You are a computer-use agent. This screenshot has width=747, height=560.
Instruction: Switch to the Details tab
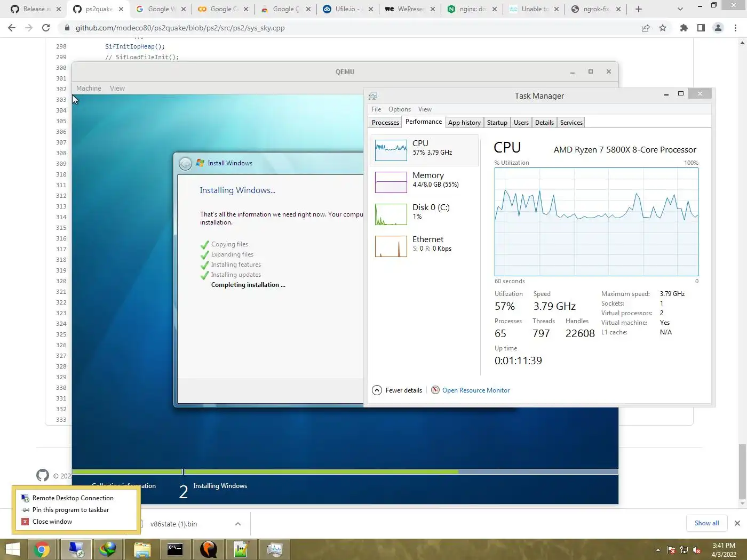[544, 123]
